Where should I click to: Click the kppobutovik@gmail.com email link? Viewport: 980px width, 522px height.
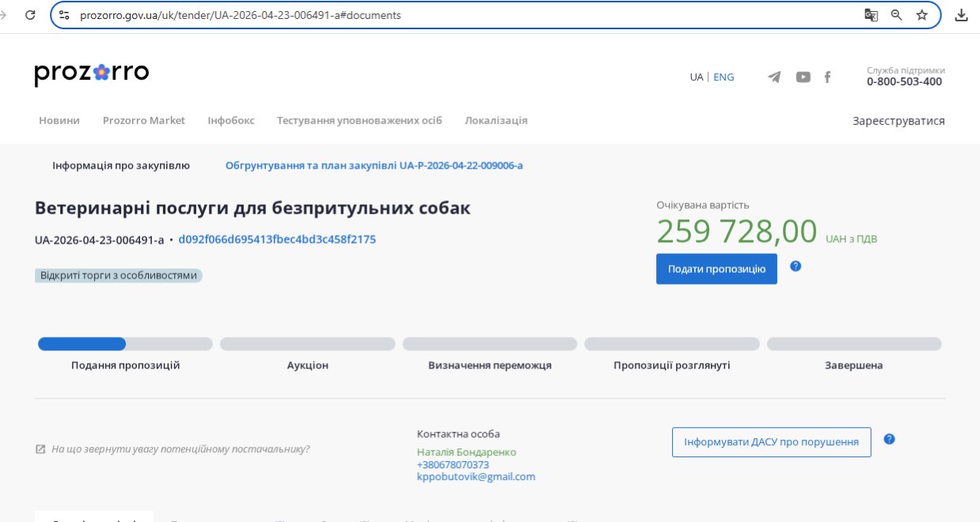tap(476, 477)
